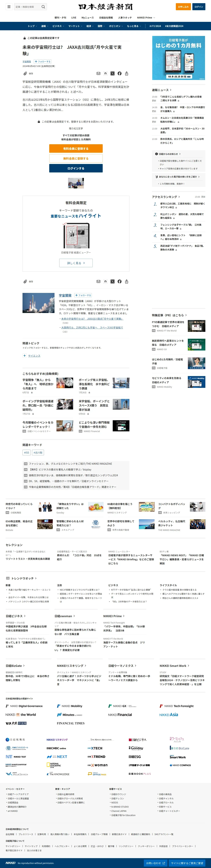Click the envelope icon below the 有料会員限定 box
This screenshot has width=211, height=868.
click(98, 281)
